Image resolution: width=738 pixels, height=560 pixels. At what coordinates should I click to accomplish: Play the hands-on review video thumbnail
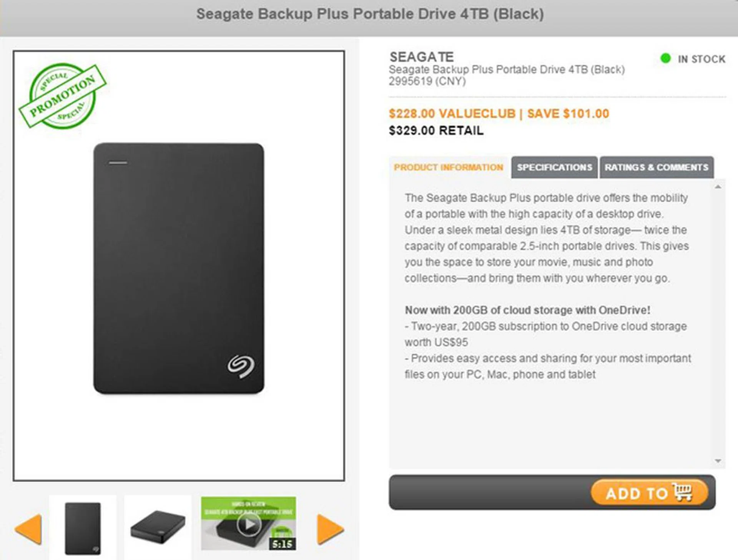click(248, 523)
